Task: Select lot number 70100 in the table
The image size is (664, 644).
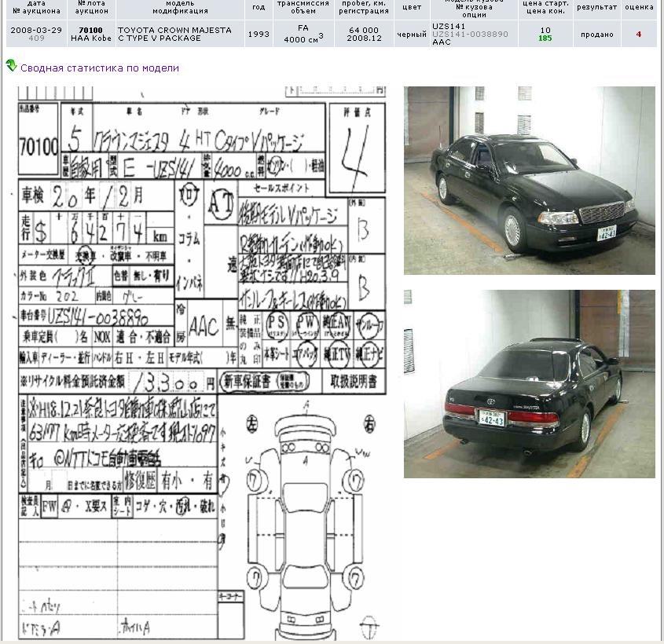Action: click(90, 30)
